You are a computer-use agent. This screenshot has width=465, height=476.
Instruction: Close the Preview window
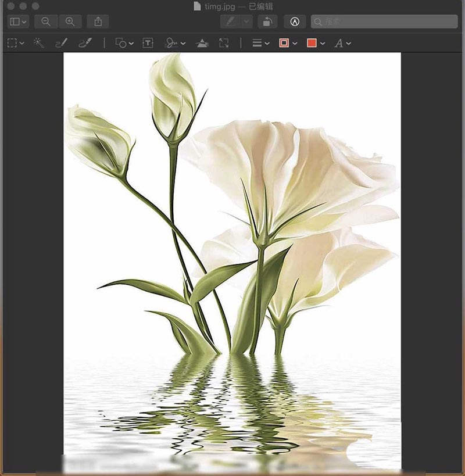click(x=10, y=6)
